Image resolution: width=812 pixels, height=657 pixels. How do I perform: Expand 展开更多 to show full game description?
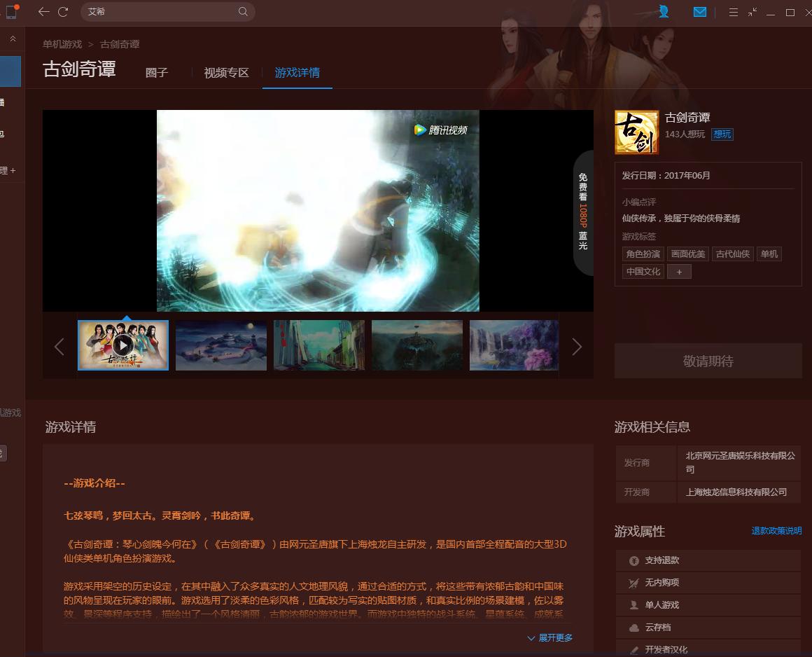pos(551,637)
